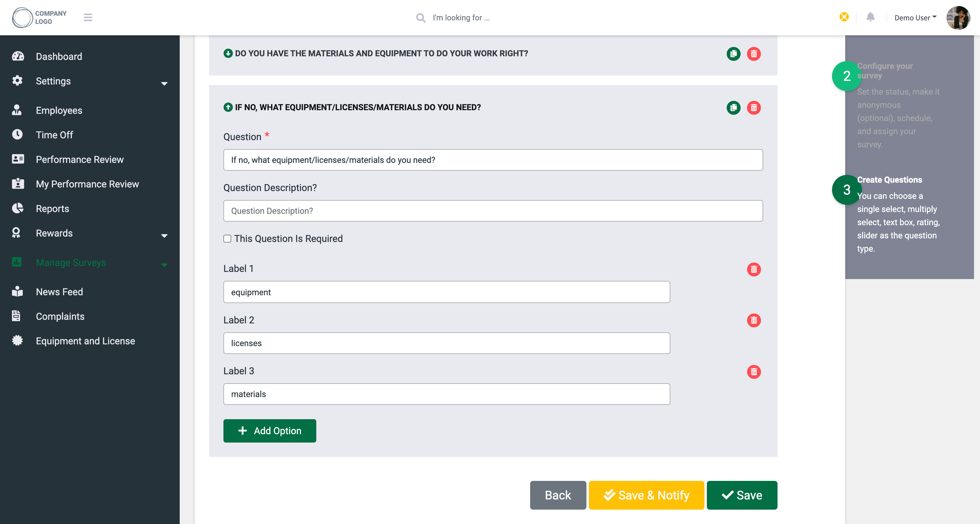Click the search magnifier icon
Viewport: 980px width, 524px height.
tap(421, 18)
